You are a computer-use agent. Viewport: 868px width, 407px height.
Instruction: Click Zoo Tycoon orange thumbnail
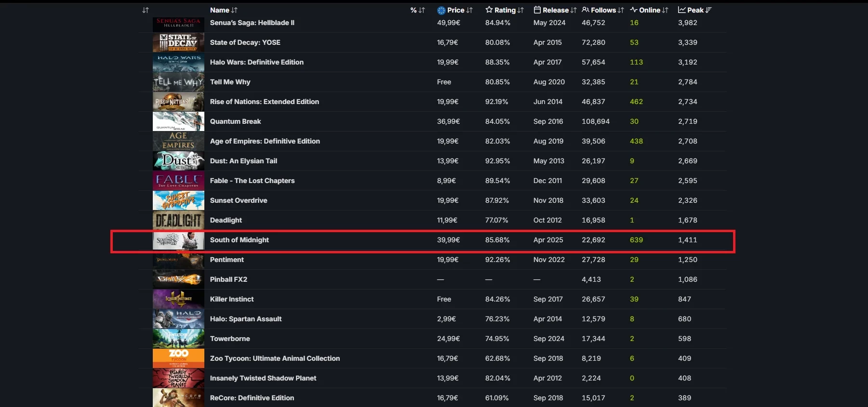coord(178,358)
